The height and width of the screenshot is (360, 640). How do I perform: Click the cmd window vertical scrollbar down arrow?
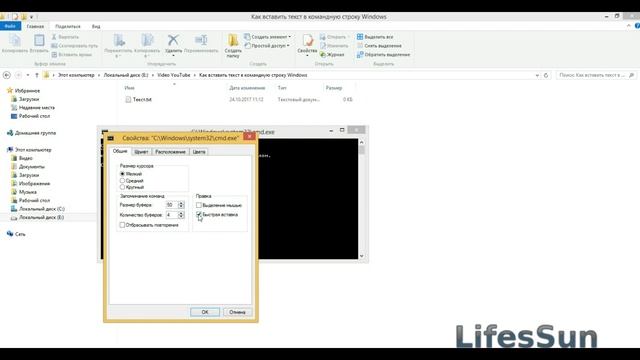(361, 256)
